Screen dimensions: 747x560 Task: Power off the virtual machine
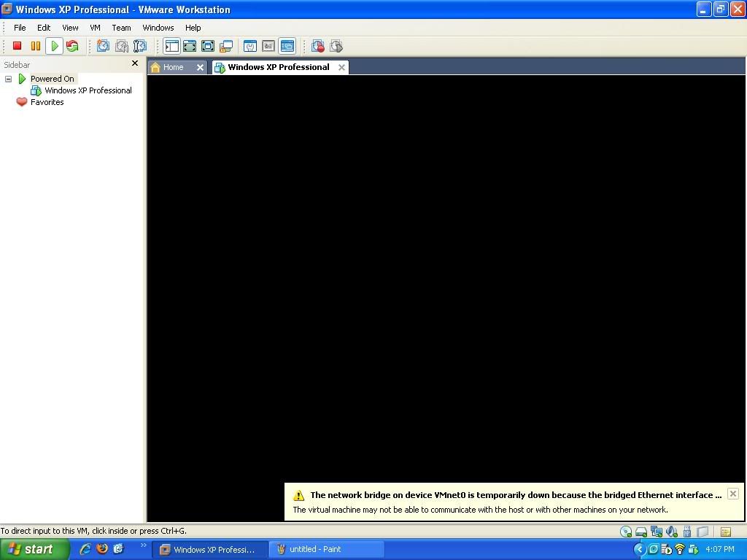[x=16, y=46]
